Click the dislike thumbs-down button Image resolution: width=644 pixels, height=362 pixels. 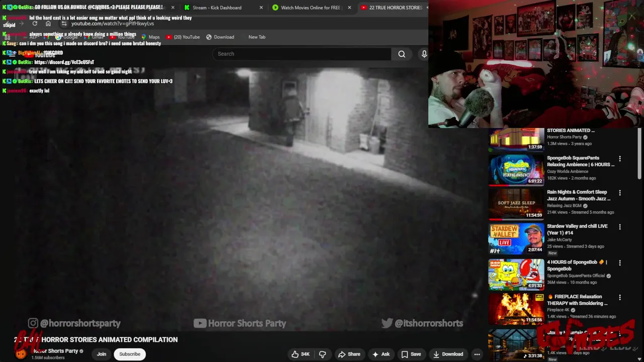pos(323,354)
